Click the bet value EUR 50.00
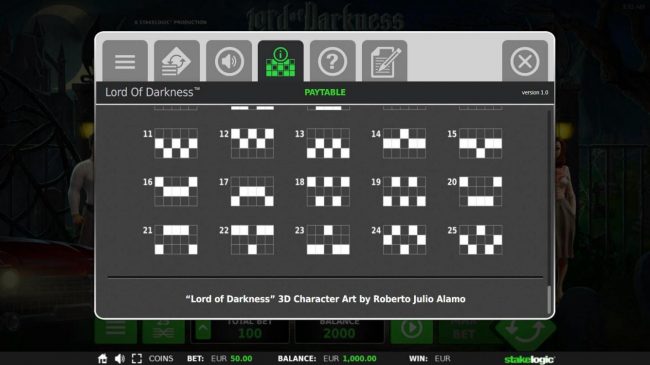The height and width of the screenshot is (365, 650). point(231,358)
